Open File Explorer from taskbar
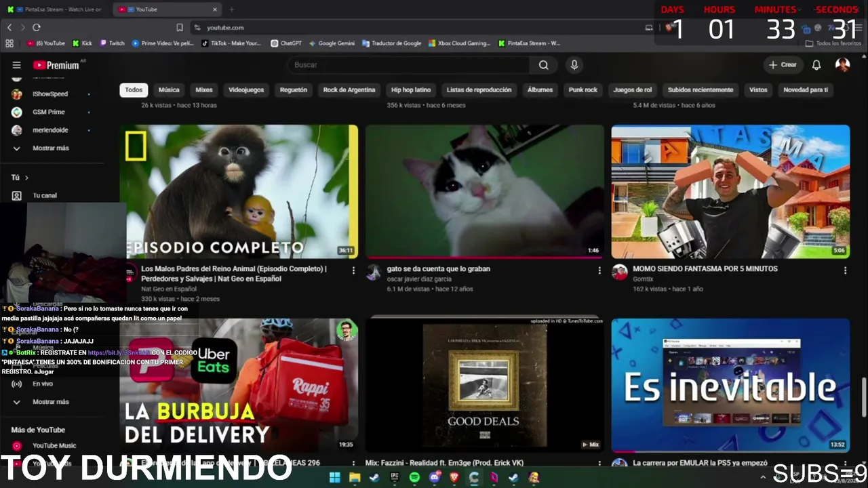The image size is (868, 488). point(355,477)
